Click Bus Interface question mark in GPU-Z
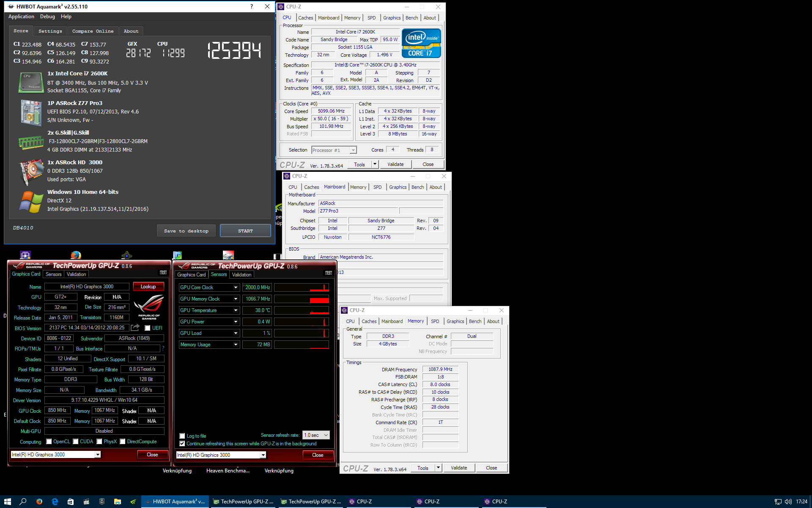This screenshot has width=812, height=508. click(x=163, y=348)
